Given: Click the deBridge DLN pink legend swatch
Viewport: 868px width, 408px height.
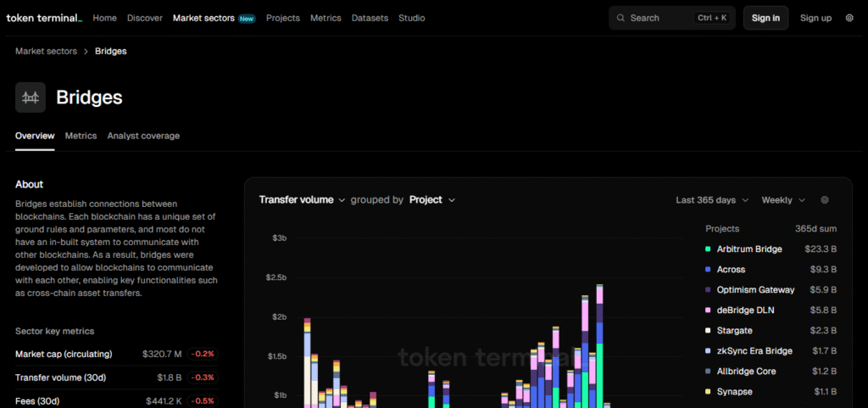Looking at the screenshot, I should point(708,310).
